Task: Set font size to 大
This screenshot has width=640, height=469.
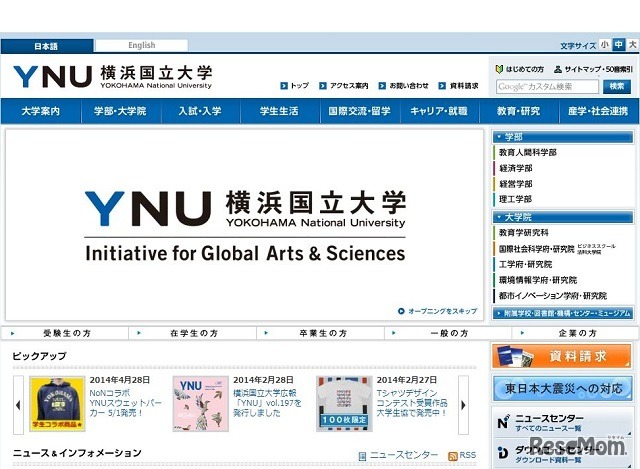Action: click(632, 44)
